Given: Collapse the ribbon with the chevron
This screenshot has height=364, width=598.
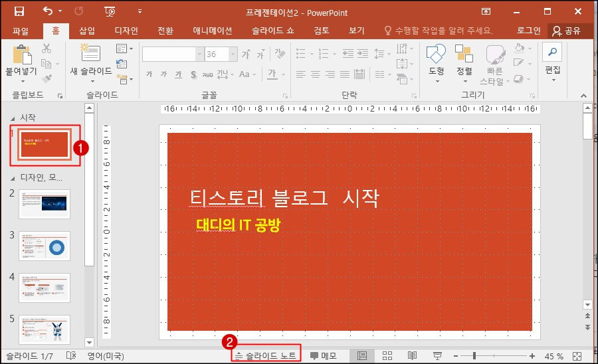Looking at the screenshot, I should 583,96.
